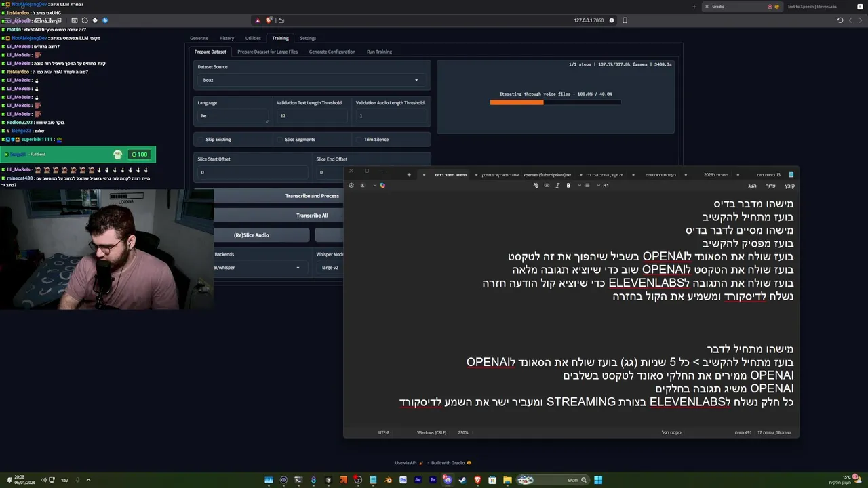868x488 pixels.
Task: Open Brave browser from the taskbar
Action: pos(477,480)
